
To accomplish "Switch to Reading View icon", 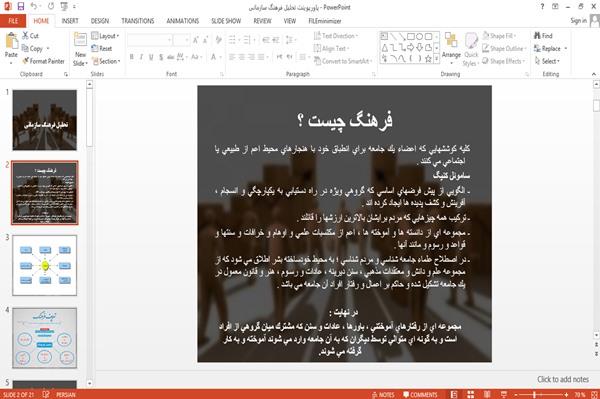I will tap(487, 394).
